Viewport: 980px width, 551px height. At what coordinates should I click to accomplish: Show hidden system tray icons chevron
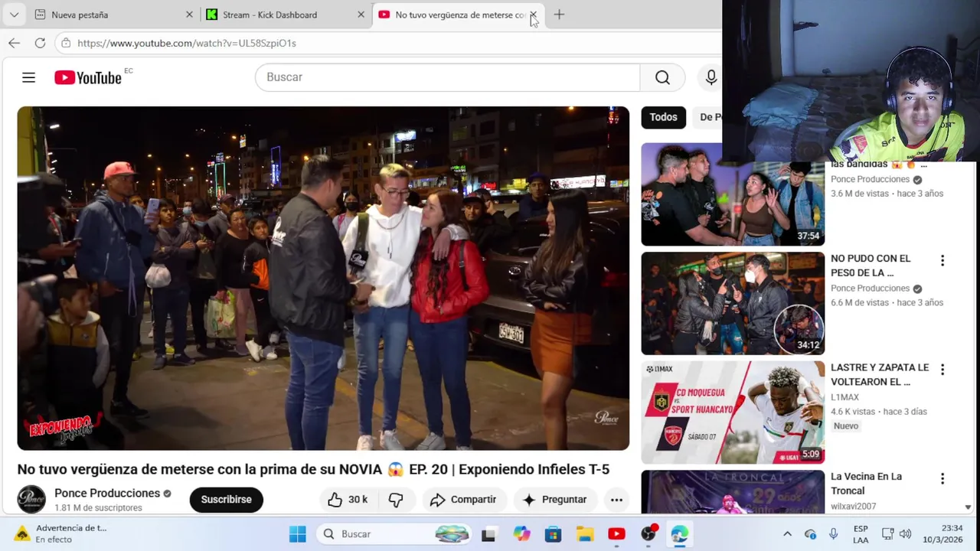pyautogui.click(x=787, y=534)
